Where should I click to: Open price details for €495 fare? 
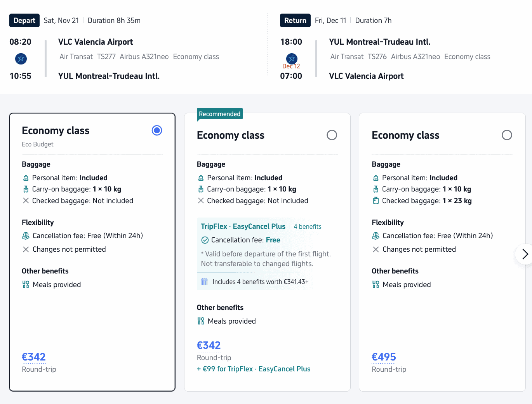click(384, 357)
